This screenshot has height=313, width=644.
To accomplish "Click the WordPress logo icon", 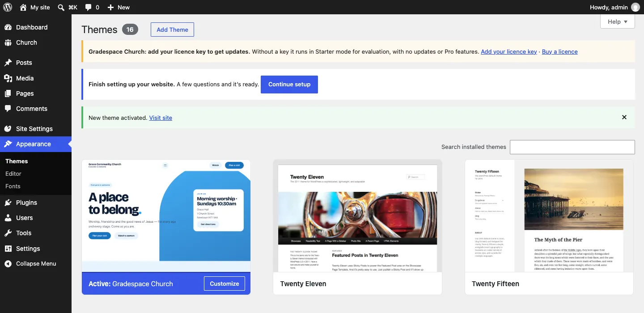I will tap(8, 7).
